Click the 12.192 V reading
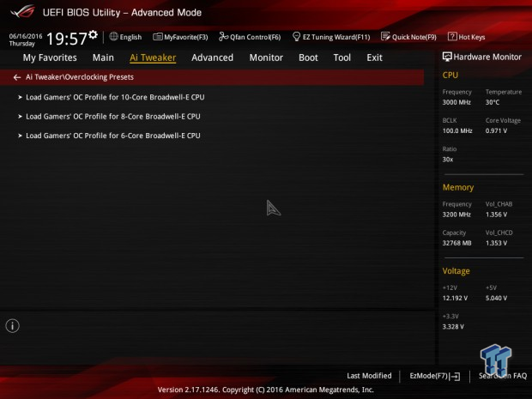This screenshot has width=532, height=399. coord(455,298)
